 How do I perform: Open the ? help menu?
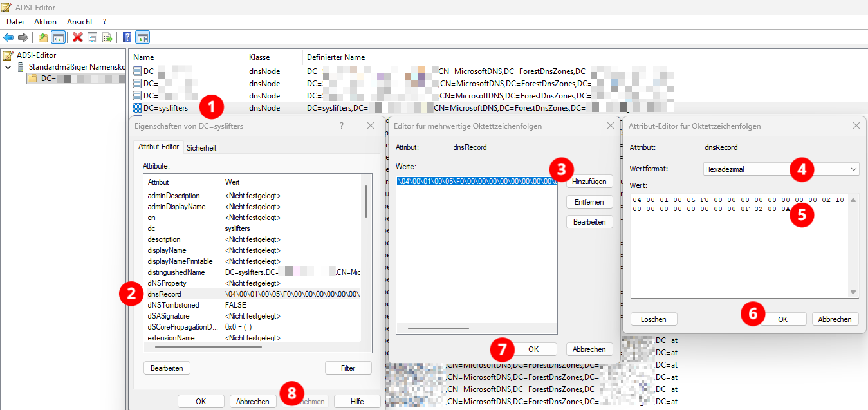pyautogui.click(x=104, y=22)
